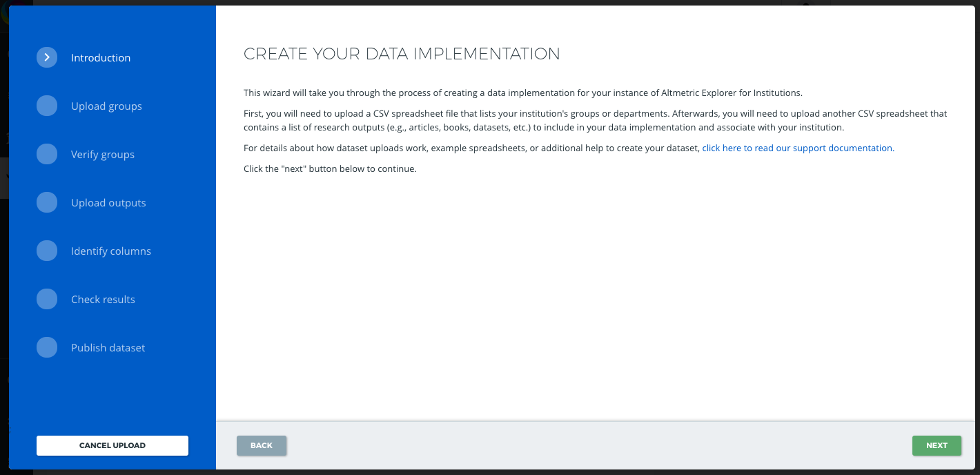
Task: Click the Create Your Data Implementation heading
Action: pyautogui.click(x=402, y=54)
